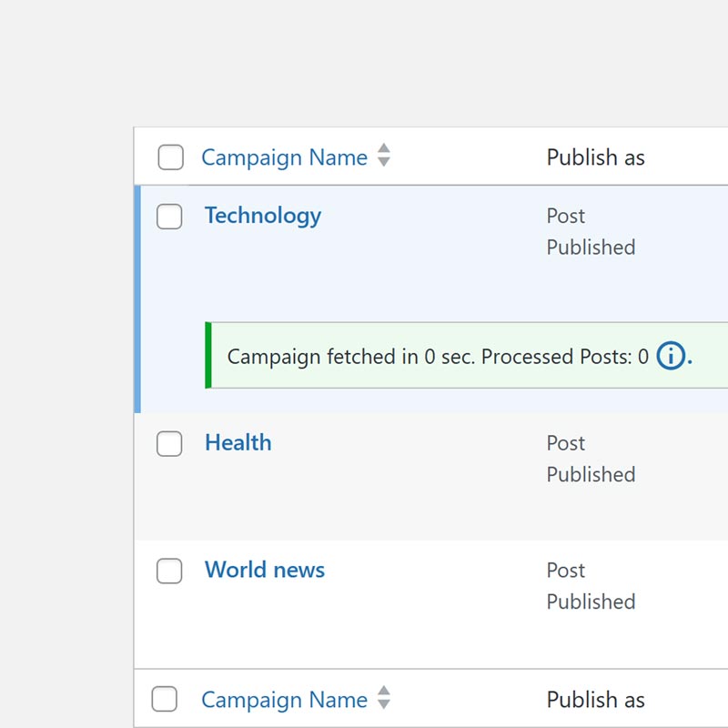Open the Technology campaign
The height and width of the screenshot is (728, 728).
tap(262, 216)
